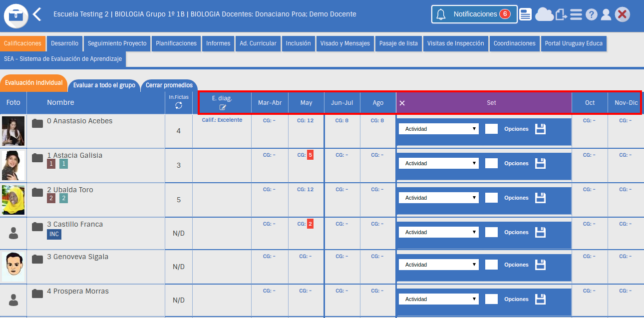644x318 pixels.
Task: Open the Ad. Curricular tab
Action: 258,43
